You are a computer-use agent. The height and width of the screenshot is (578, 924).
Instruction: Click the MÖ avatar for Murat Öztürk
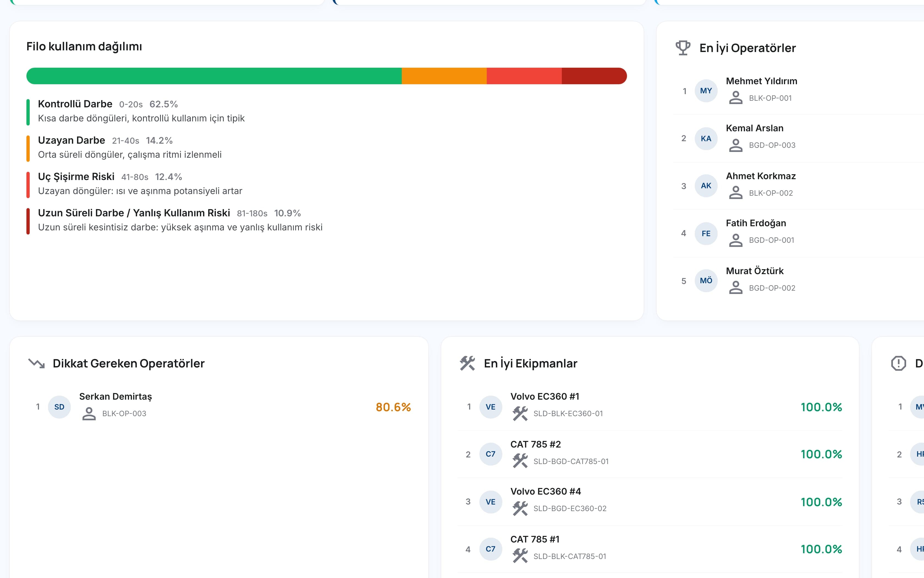[706, 280]
